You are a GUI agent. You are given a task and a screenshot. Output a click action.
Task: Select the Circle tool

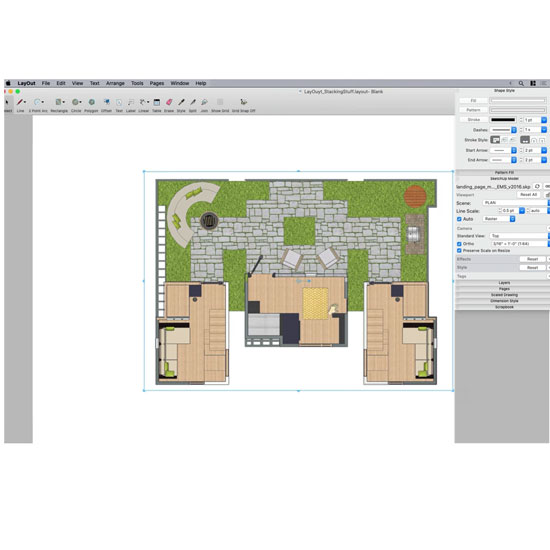(75, 102)
